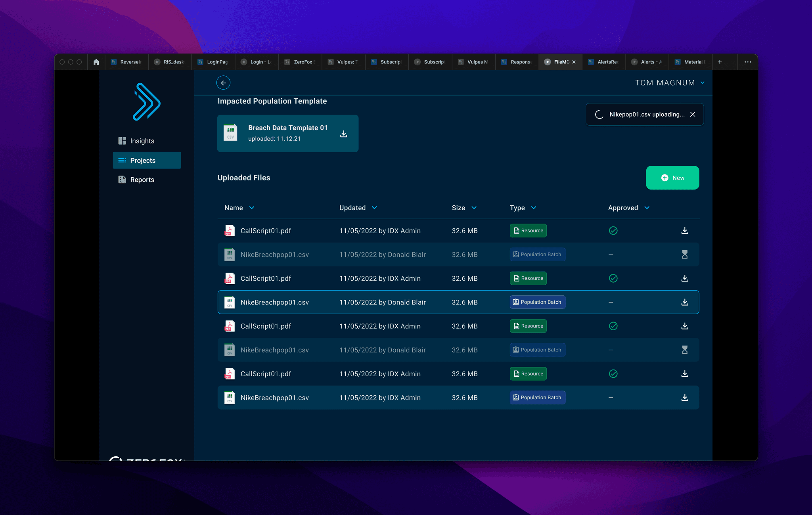Click approved checkmark on first CallScript01.pdf

pyautogui.click(x=613, y=231)
